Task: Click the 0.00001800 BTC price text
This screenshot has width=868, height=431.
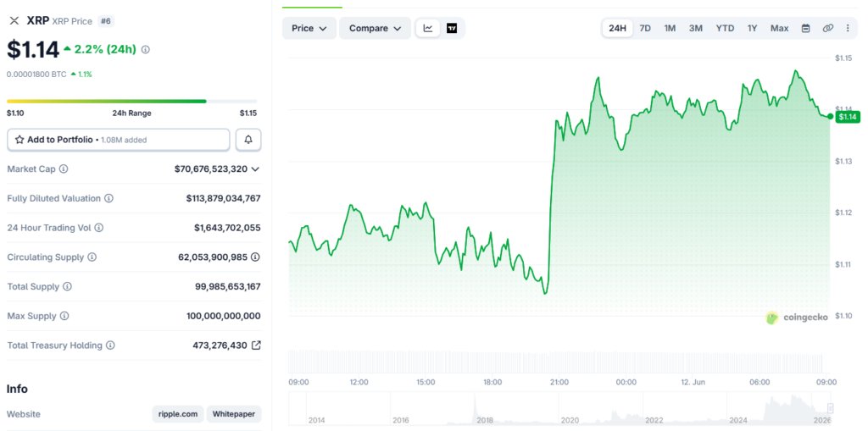Action: coord(36,75)
